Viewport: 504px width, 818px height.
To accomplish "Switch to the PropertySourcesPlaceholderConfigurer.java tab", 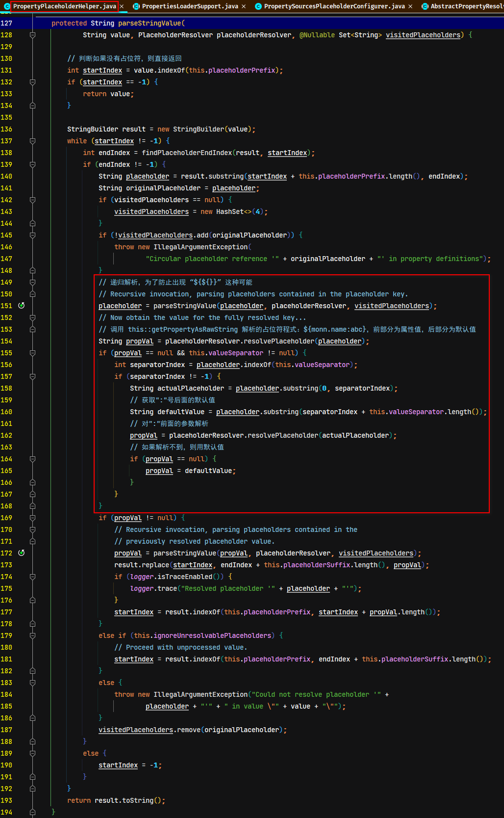I will pos(334,6).
